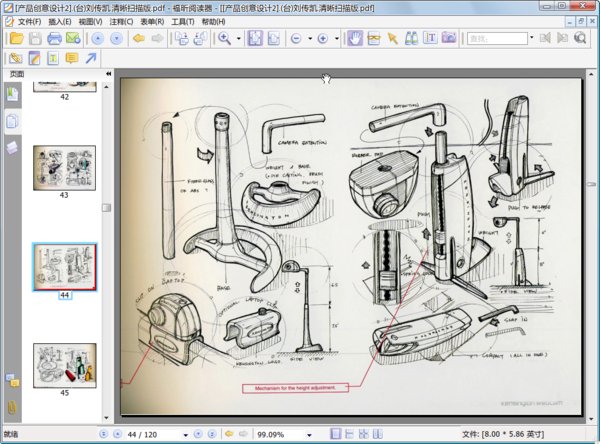Click the Open file folder icon
600x444 pixels.
tap(16, 38)
